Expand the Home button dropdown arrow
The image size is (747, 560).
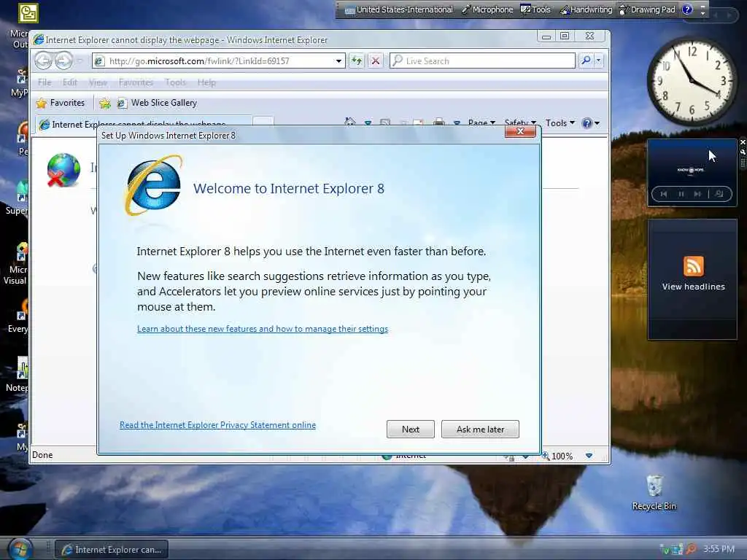pyautogui.click(x=368, y=122)
